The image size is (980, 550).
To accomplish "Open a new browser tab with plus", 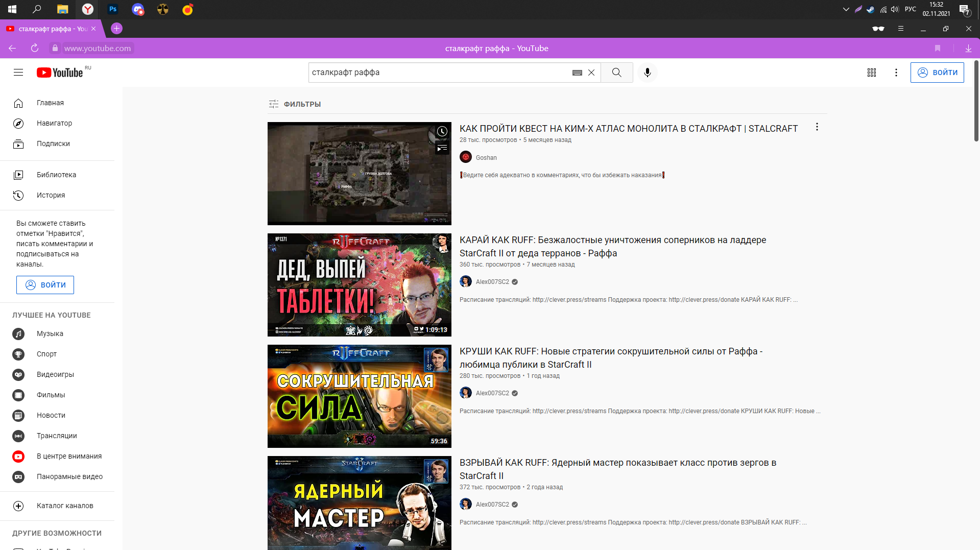I will tap(116, 29).
